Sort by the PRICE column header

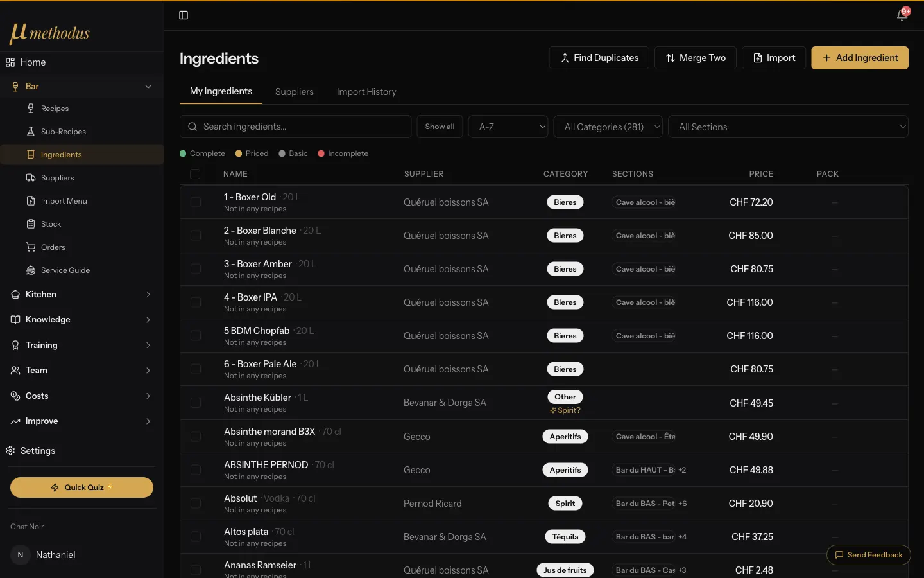coord(761,174)
